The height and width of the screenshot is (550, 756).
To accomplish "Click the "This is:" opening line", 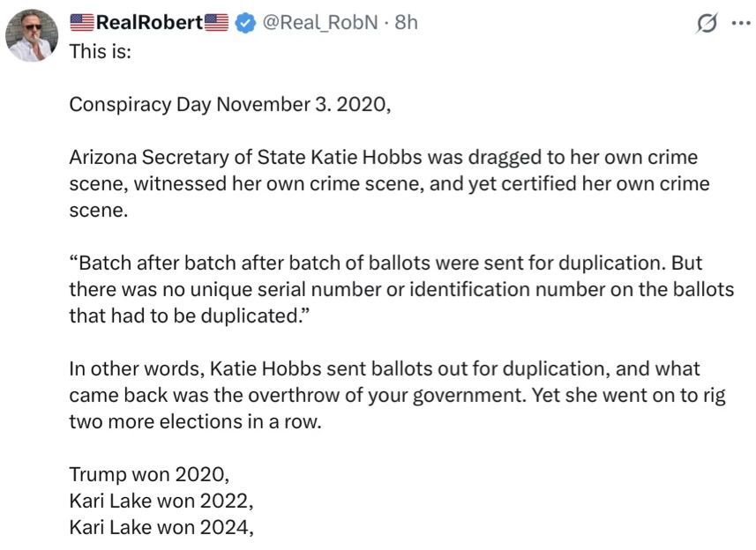I will click(x=101, y=50).
